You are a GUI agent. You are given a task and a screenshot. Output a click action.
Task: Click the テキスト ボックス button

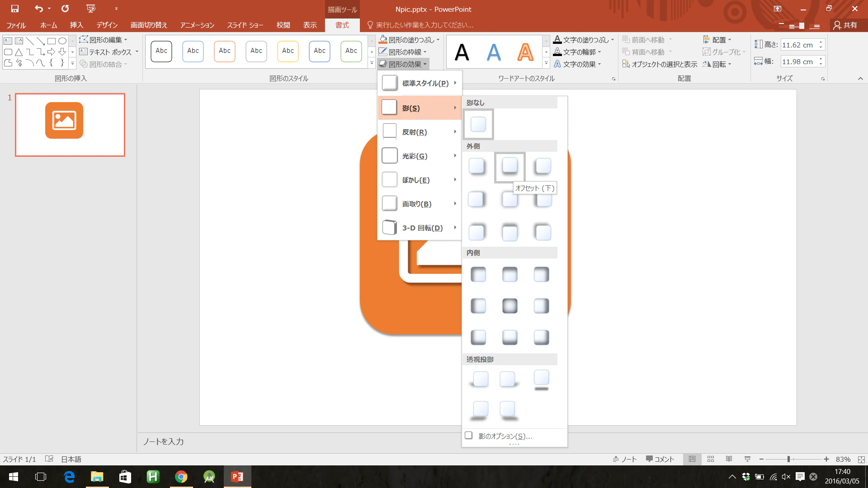point(109,52)
